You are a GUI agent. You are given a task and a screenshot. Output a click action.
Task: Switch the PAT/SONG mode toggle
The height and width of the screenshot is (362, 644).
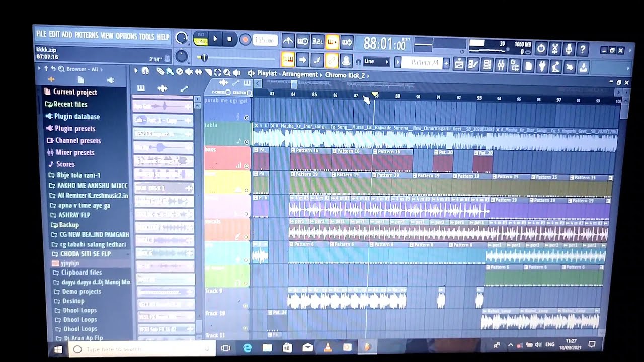tap(200, 38)
